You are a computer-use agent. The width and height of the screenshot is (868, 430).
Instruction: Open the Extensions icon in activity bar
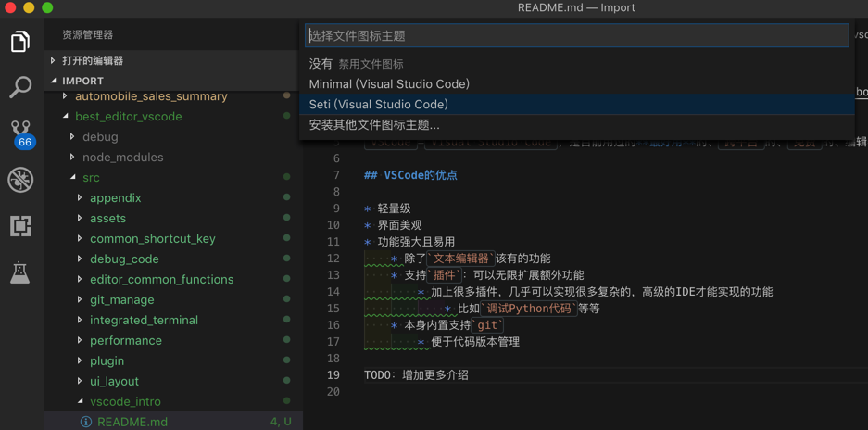20,226
